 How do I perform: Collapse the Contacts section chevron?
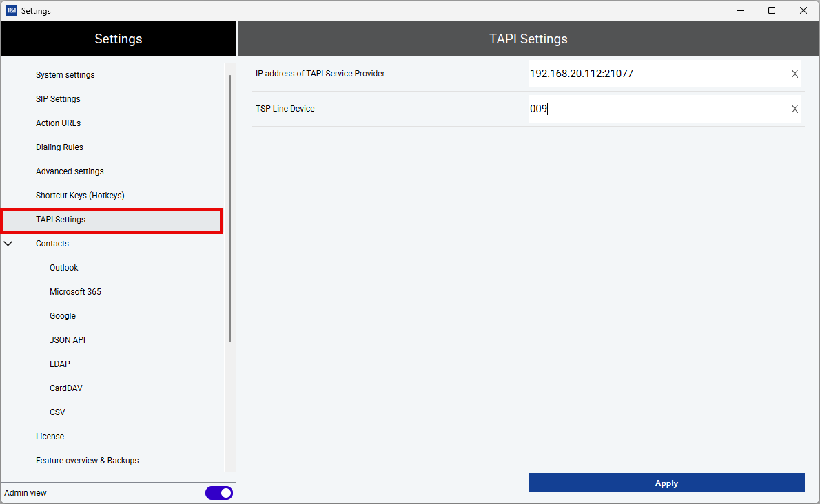point(8,244)
